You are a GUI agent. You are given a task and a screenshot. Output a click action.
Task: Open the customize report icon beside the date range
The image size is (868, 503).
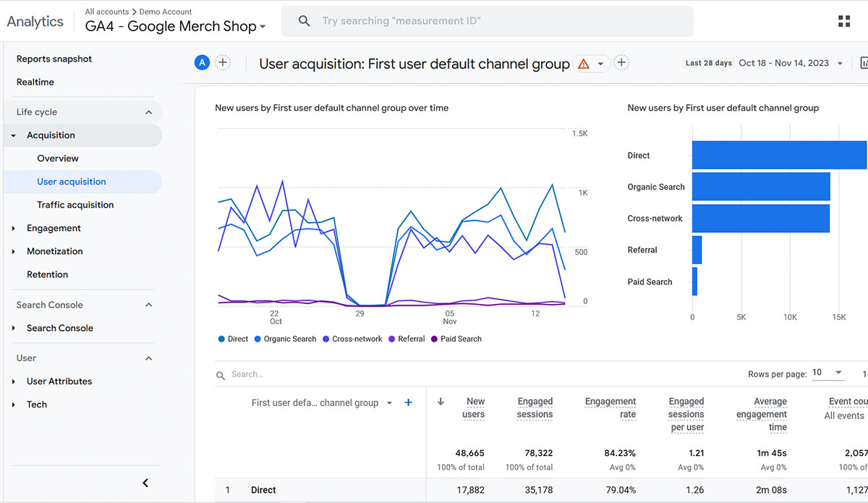[864, 63]
